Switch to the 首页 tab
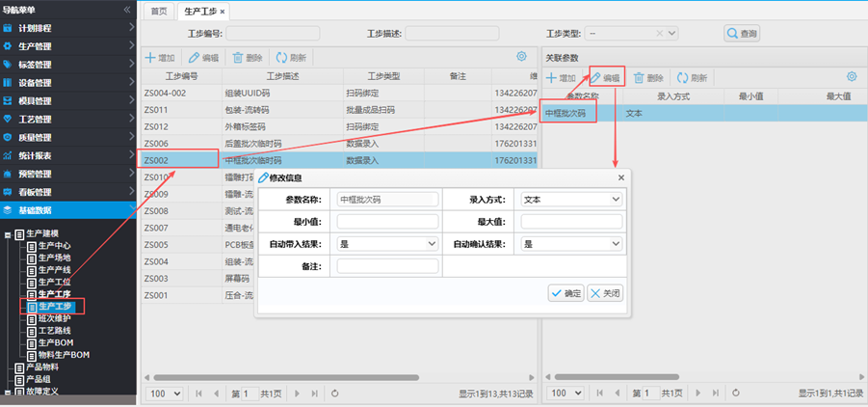 (x=159, y=11)
